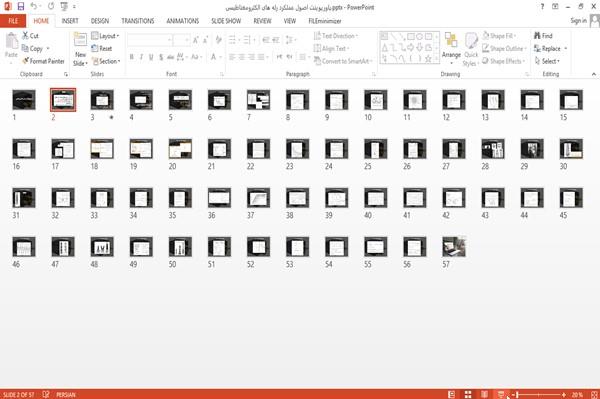Fit slide to current window icon
The image size is (600, 399).
coord(594,394)
